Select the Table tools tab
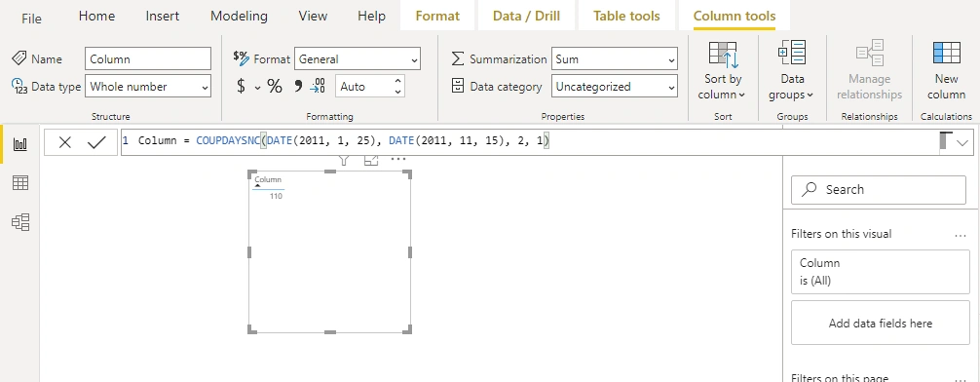This screenshot has height=382, width=980. (626, 17)
